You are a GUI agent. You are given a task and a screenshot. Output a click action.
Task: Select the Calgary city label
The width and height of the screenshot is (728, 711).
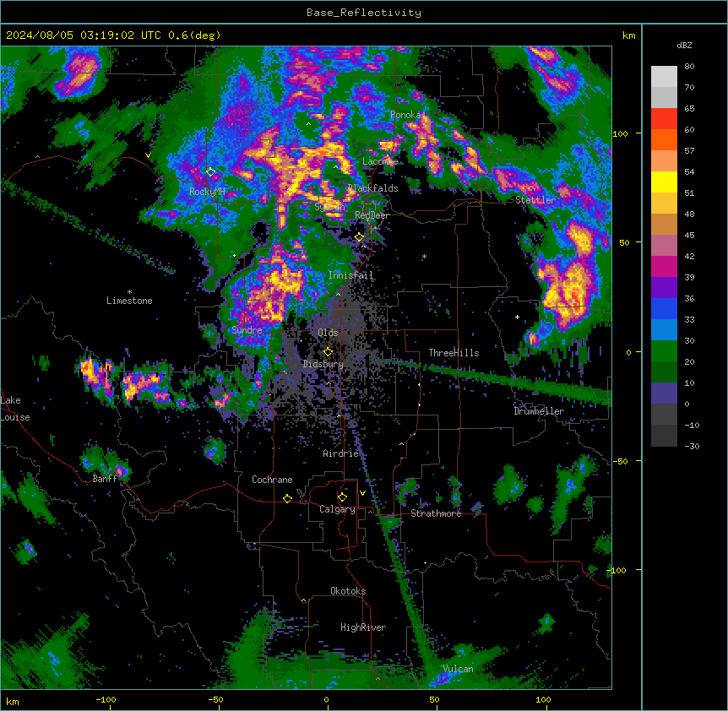(337, 509)
